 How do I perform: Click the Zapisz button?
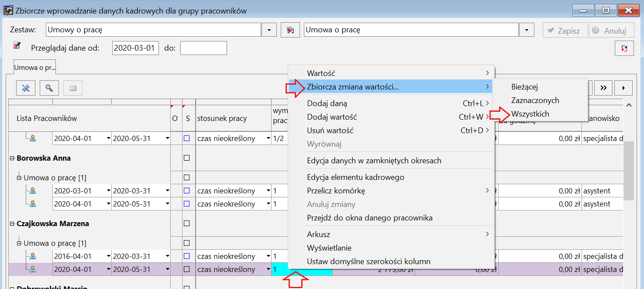pos(565,31)
